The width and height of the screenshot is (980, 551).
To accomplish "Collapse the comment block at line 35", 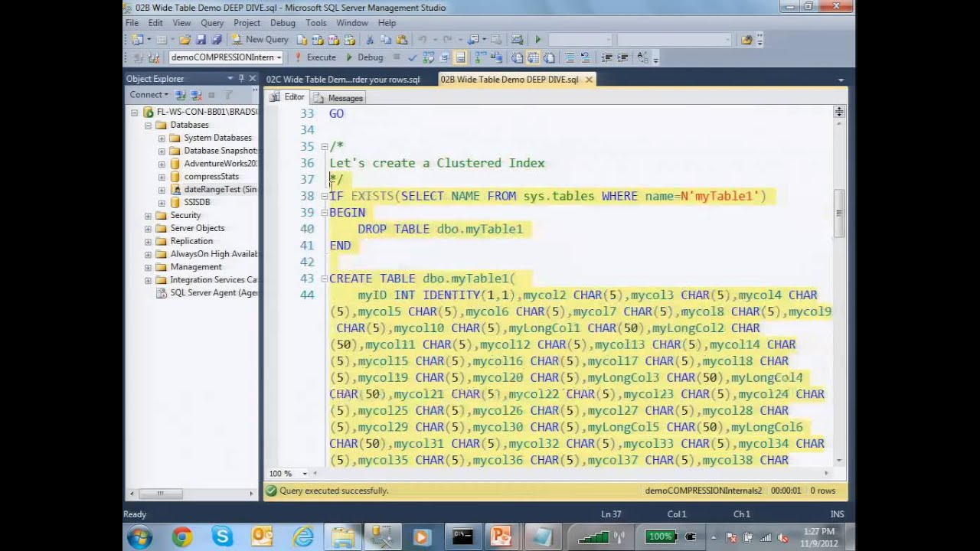I will [x=325, y=146].
